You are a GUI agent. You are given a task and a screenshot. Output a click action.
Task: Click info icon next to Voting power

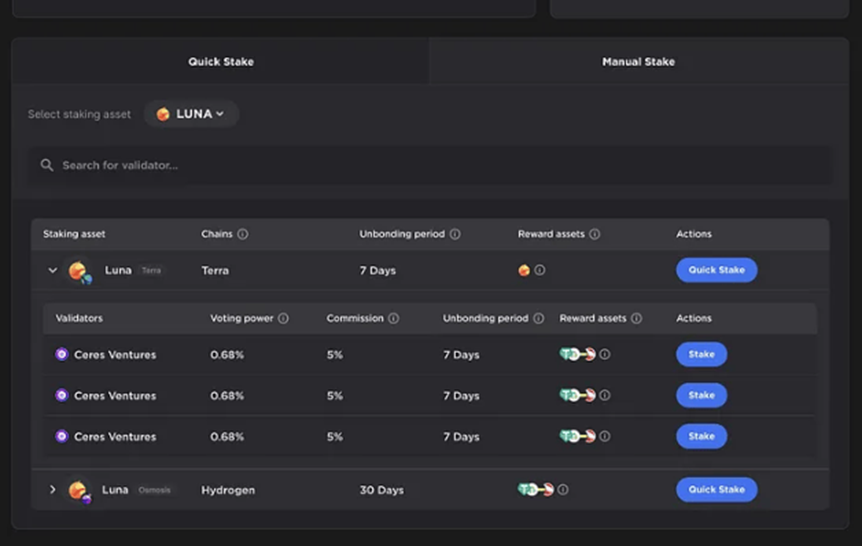pos(283,319)
